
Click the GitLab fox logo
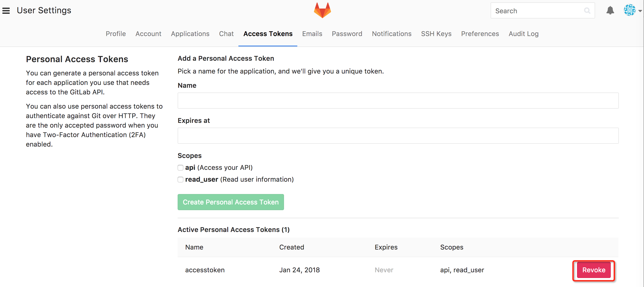(322, 10)
